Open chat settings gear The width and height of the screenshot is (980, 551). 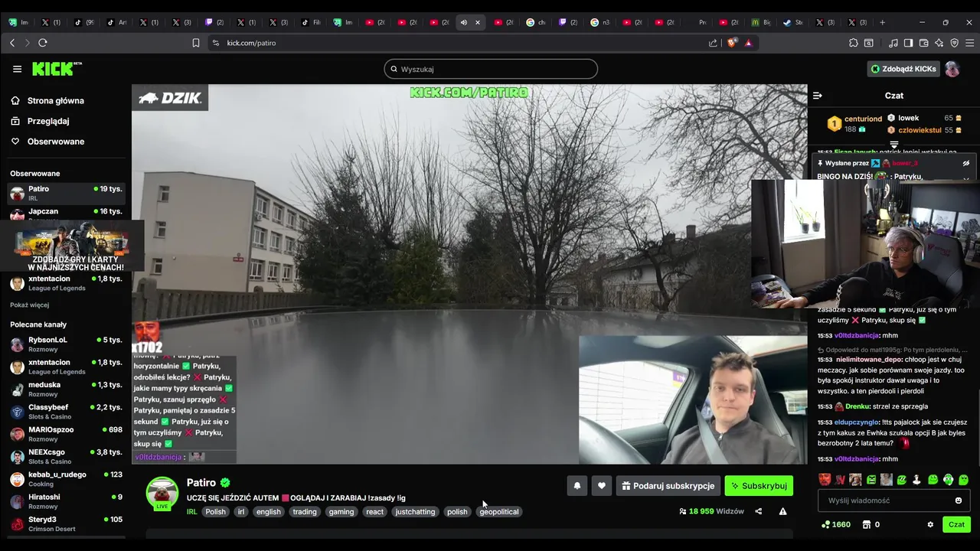point(930,524)
